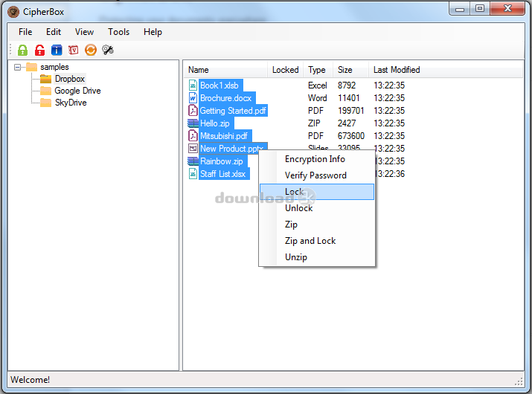The width and height of the screenshot is (532, 394).
Task: Select the SkyDrive folder in tree
Action: coord(70,103)
